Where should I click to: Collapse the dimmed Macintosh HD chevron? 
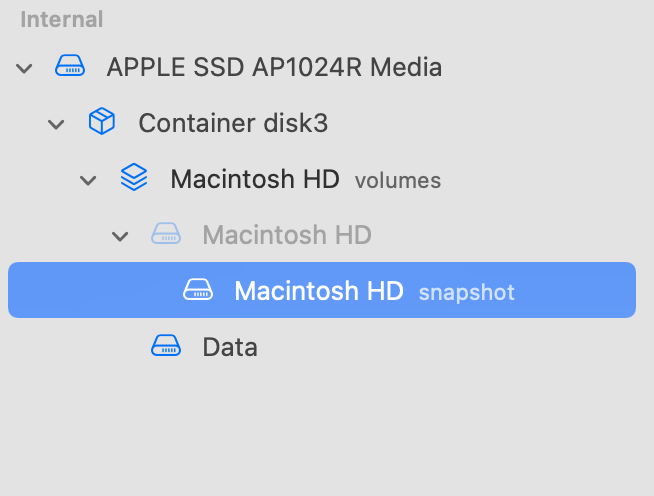coord(121,236)
